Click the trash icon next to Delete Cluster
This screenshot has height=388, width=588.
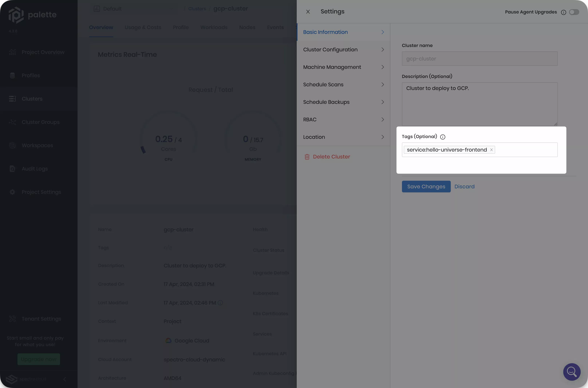tap(307, 157)
